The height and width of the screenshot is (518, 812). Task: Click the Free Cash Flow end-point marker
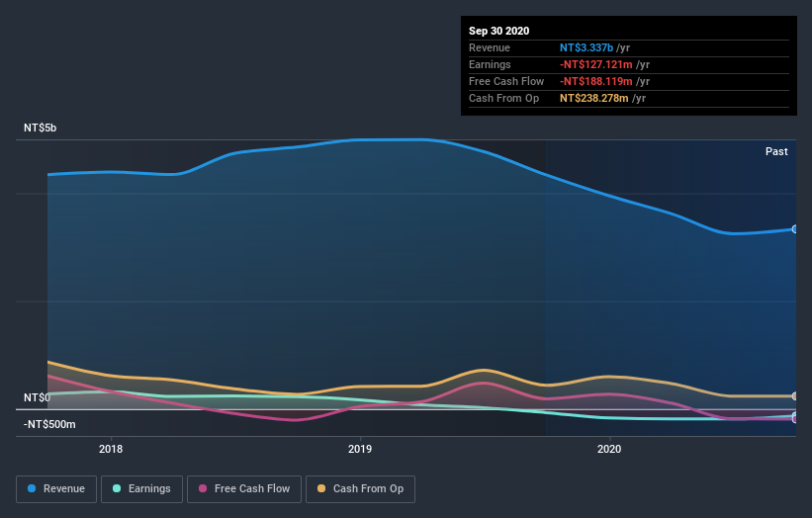click(795, 419)
